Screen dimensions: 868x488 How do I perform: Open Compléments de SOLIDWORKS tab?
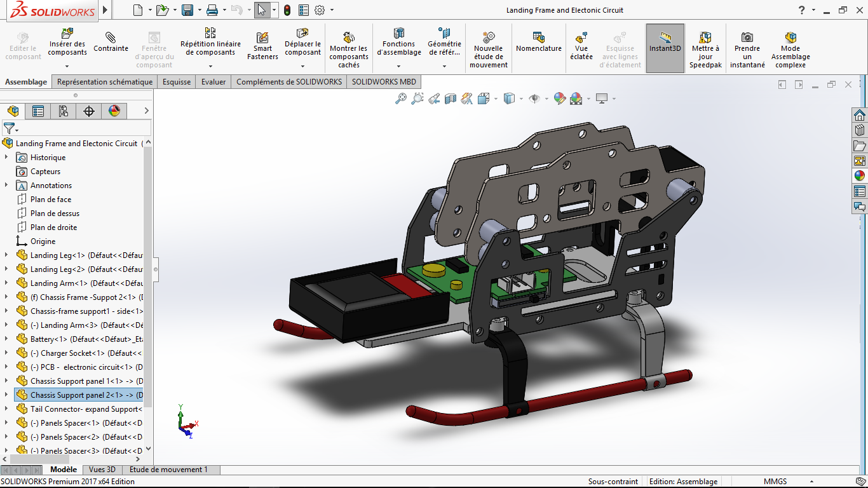pos(289,82)
